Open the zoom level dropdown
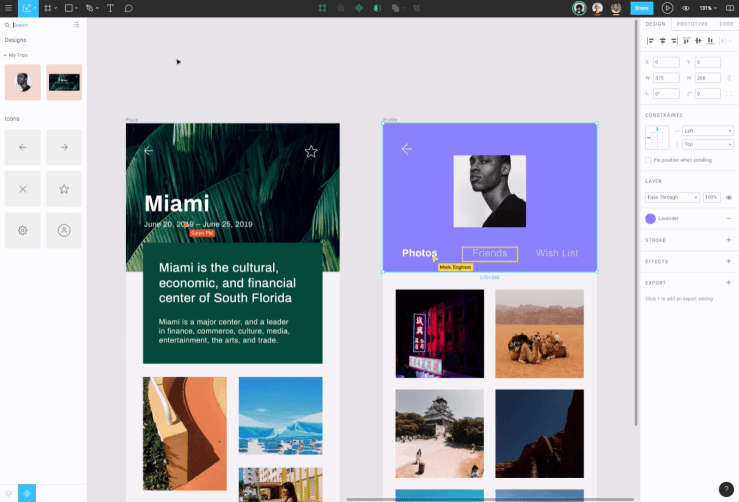The height and width of the screenshot is (502, 739). click(x=707, y=8)
